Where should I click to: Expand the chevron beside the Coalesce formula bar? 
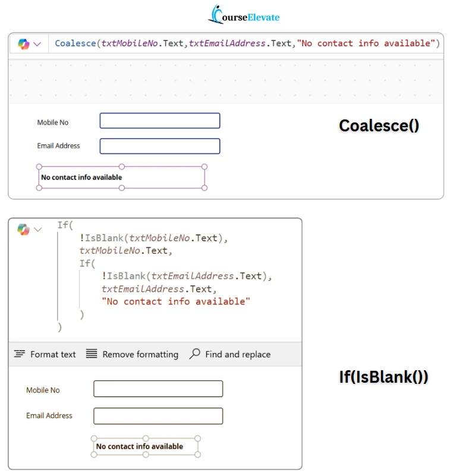click(36, 42)
